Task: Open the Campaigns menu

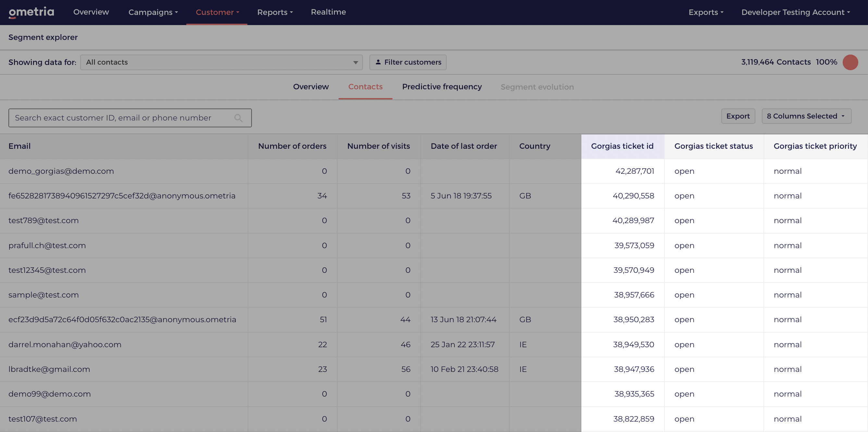Action: pyautogui.click(x=153, y=12)
